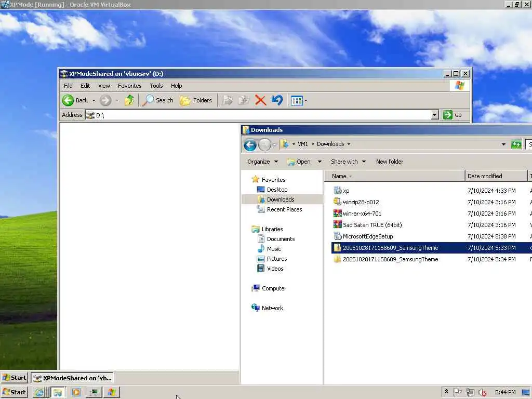Sort by the Date modified column header
Viewport: 532px width, 399px height.
point(496,176)
